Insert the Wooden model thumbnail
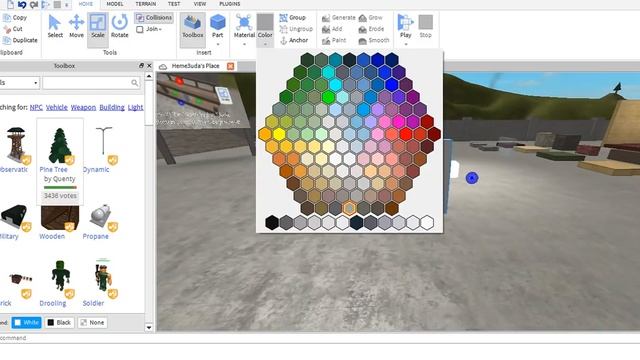This screenshot has width=640, height=360. point(60,218)
